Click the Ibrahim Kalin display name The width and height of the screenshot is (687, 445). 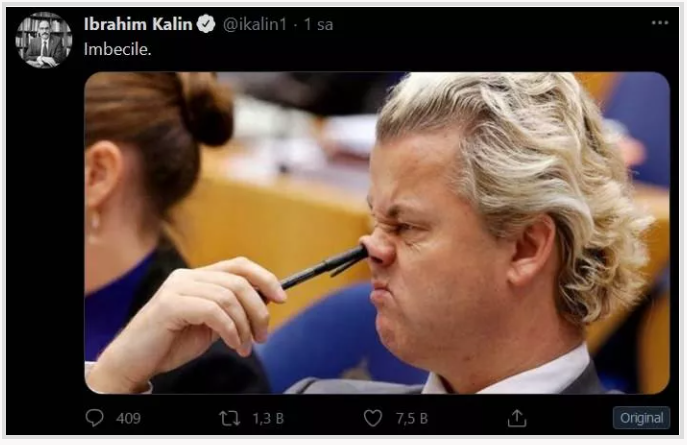coord(138,24)
